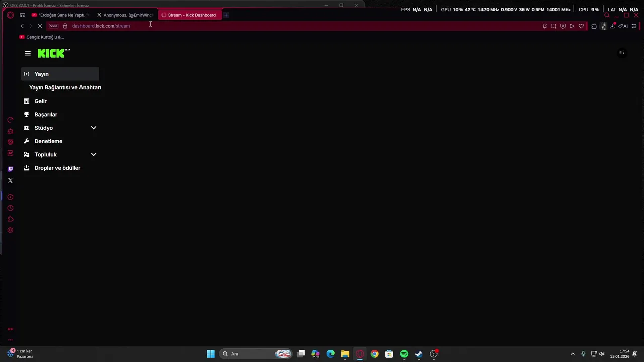
Task: Click the Başarılar trophy icon
Action: pyautogui.click(x=27, y=114)
